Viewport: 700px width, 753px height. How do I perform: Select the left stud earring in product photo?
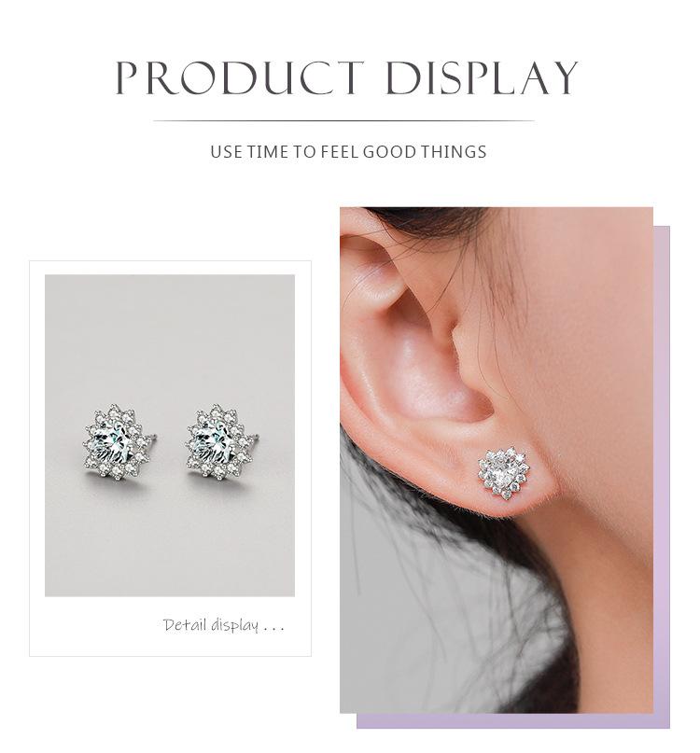[116, 442]
